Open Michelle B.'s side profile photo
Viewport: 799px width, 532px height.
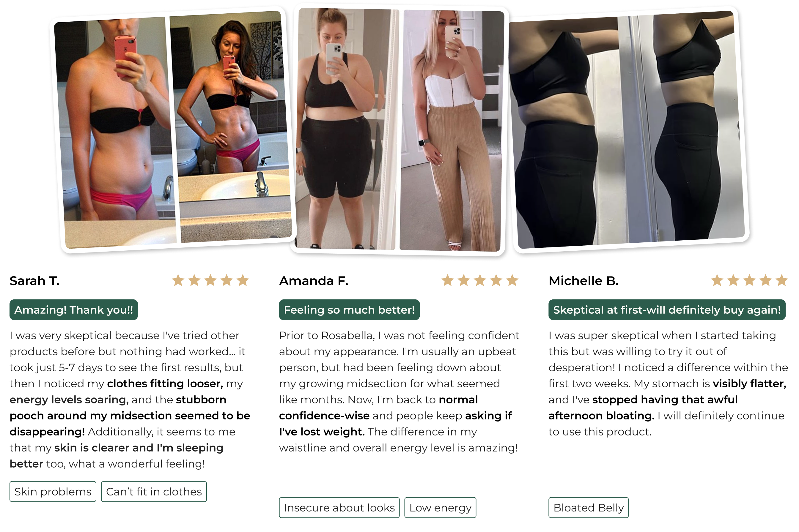628,129
